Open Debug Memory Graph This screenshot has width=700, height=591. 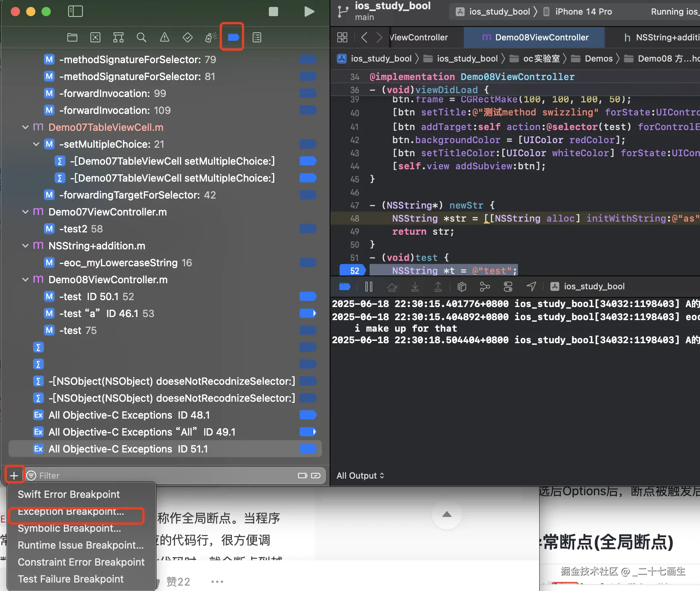pos(485,286)
